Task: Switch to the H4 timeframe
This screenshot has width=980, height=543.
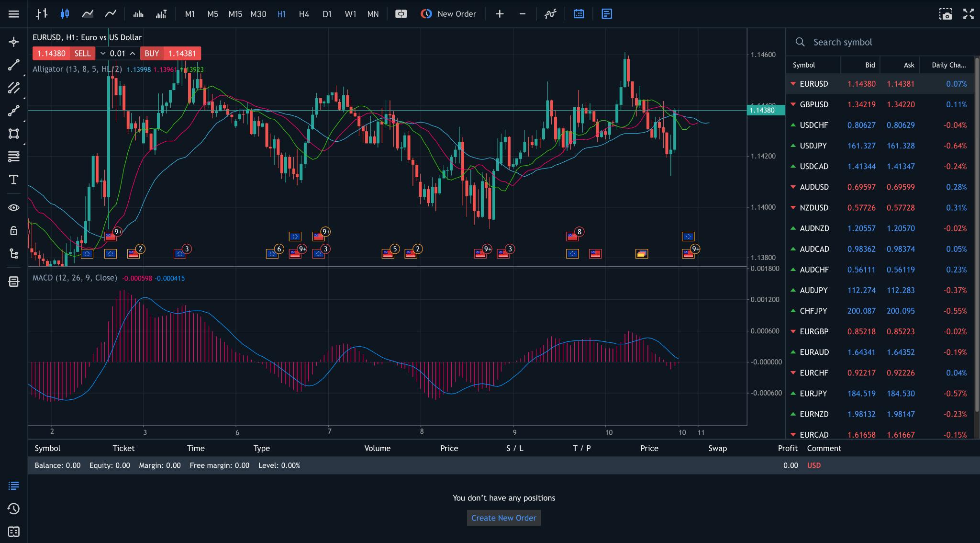Action: pyautogui.click(x=304, y=14)
